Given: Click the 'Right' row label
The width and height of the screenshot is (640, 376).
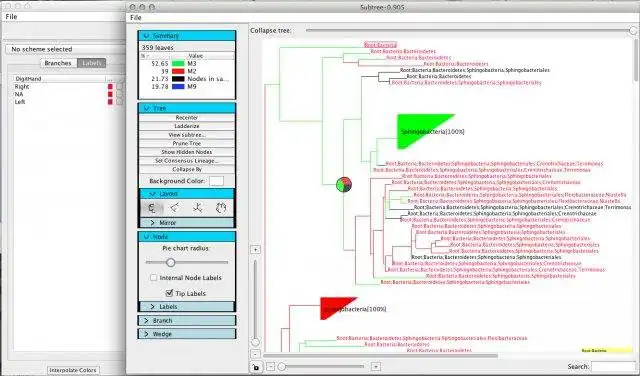Looking at the screenshot, I should tap(22, 87).
